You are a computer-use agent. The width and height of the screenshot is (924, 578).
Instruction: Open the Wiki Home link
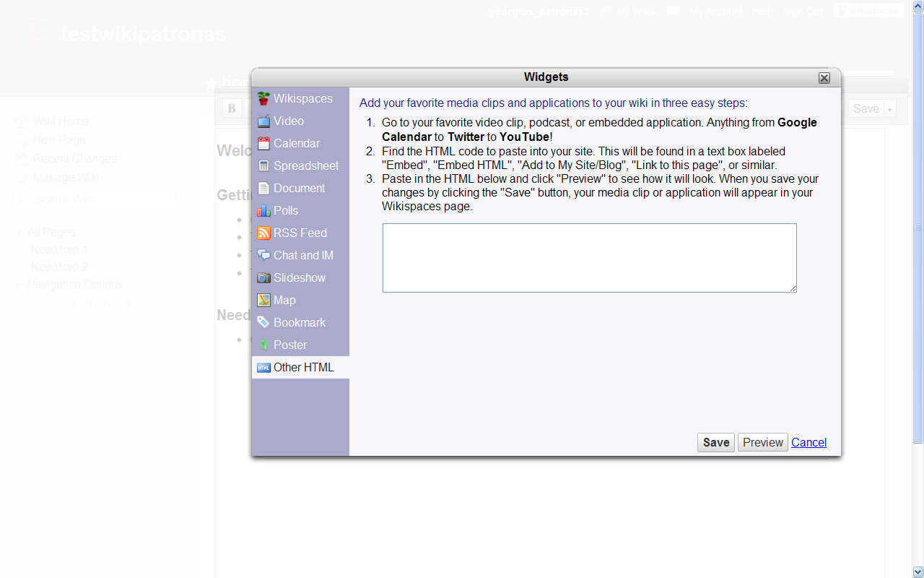61,121
